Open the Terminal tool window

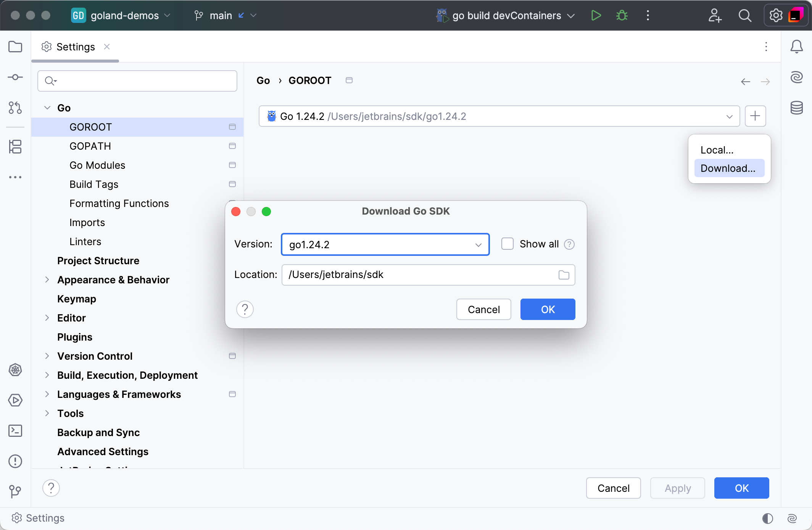[x=15, y=431]
